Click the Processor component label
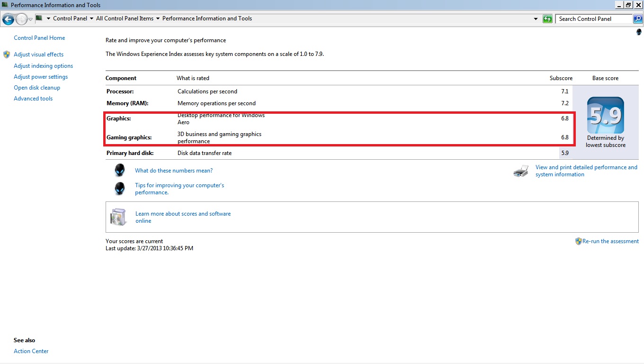 (120, 91)
